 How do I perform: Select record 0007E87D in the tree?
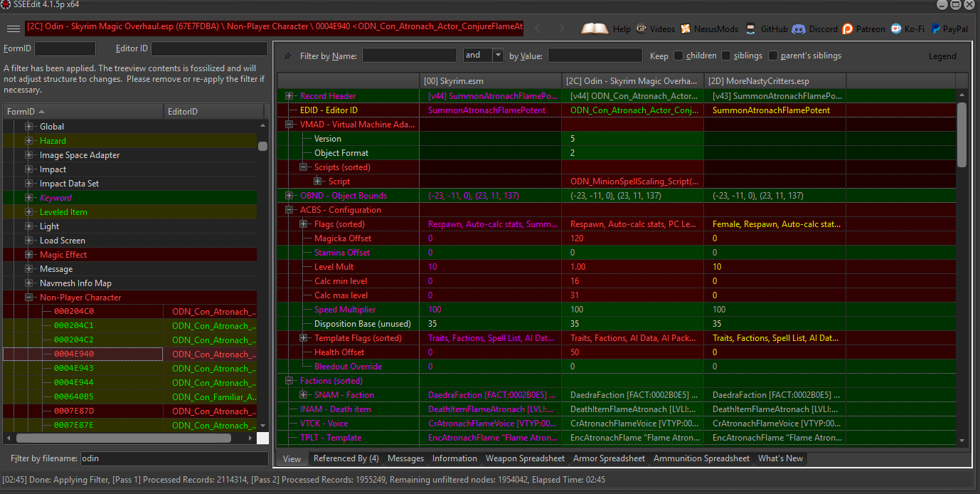(74, 411)
